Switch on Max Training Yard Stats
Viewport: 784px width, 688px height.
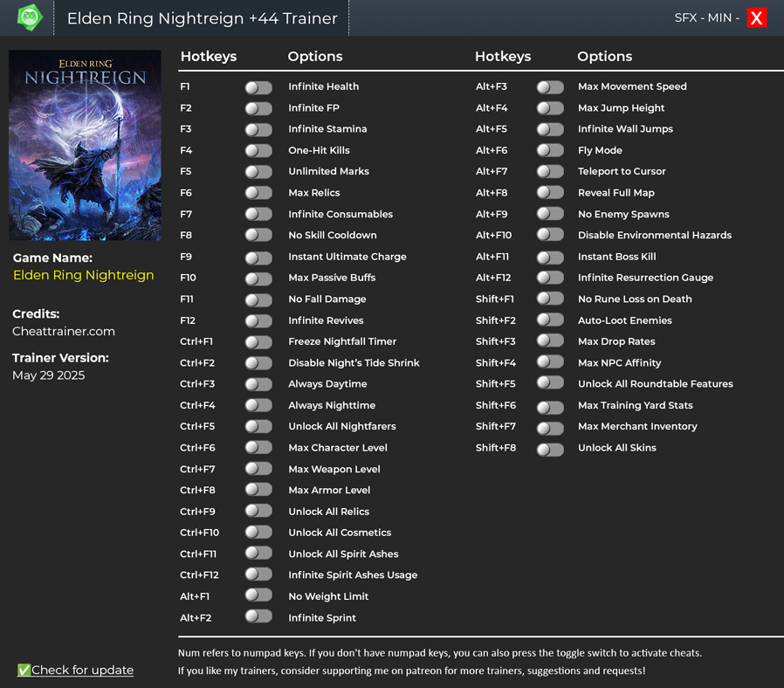[x=550, y=408]
